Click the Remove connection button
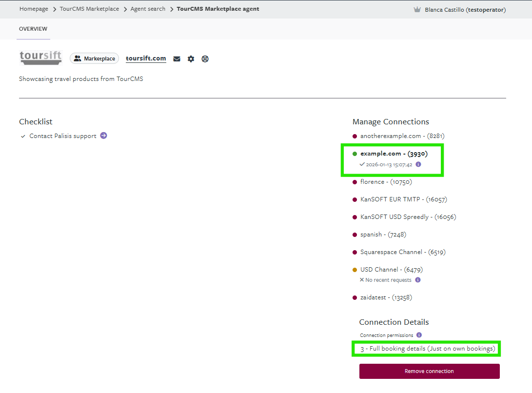 (x=429, y=371)
